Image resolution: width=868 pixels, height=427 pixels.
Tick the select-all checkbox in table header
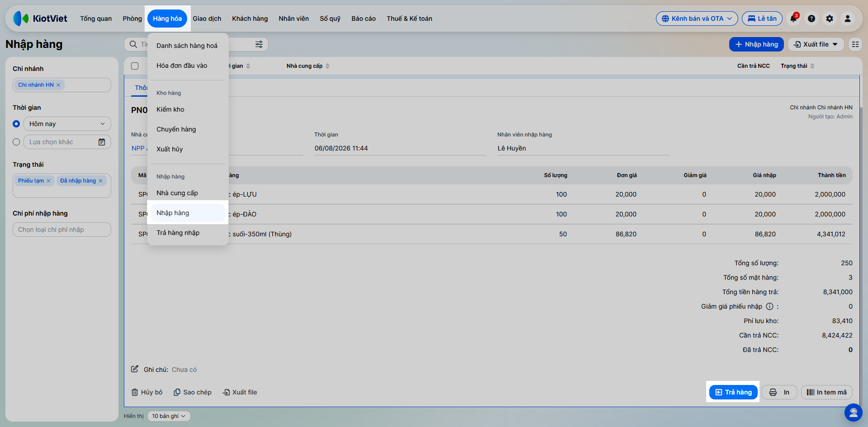click(135, 66)
